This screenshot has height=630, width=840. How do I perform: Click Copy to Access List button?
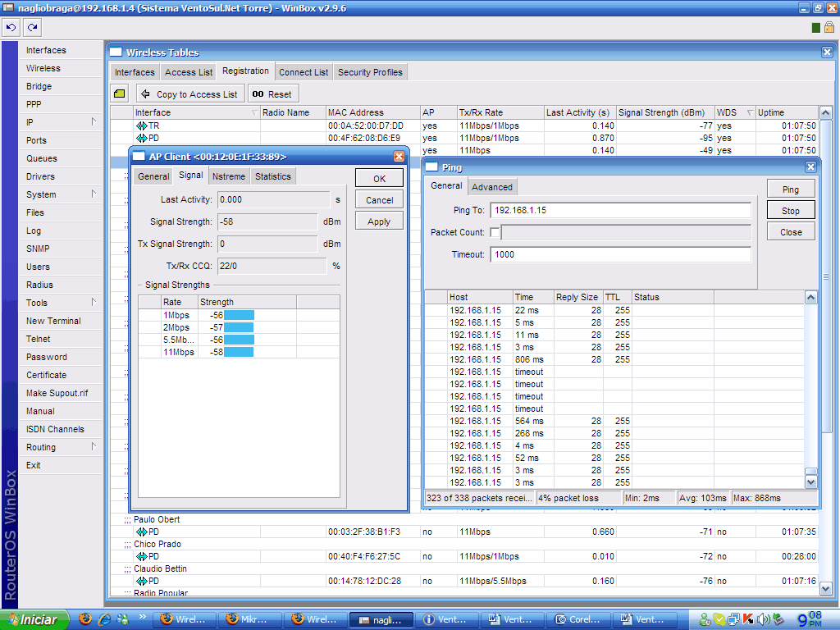click(189, 94)
